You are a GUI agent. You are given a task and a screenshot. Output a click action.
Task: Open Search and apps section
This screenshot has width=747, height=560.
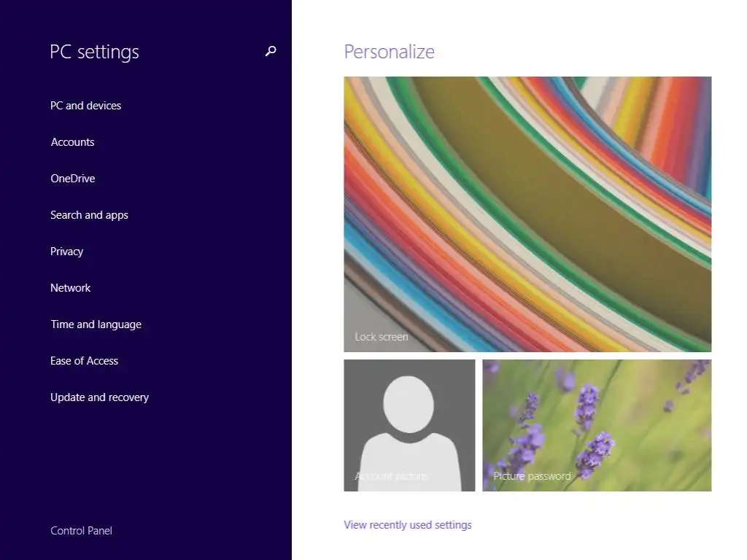coord(89,215)
